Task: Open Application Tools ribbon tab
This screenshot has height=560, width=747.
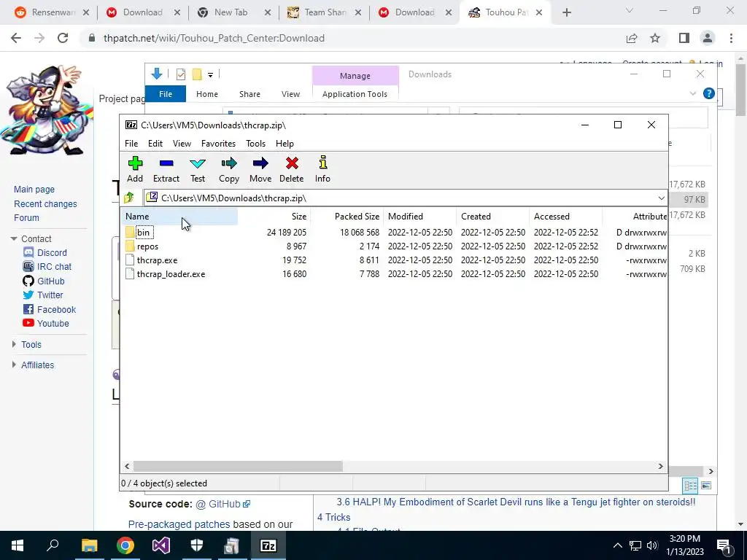Action: tap(355, 94)
